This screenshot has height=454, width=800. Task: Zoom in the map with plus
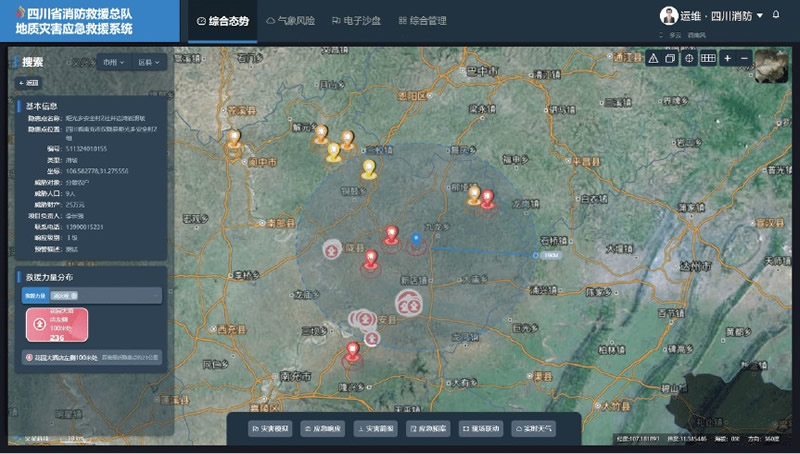(728, 58)
